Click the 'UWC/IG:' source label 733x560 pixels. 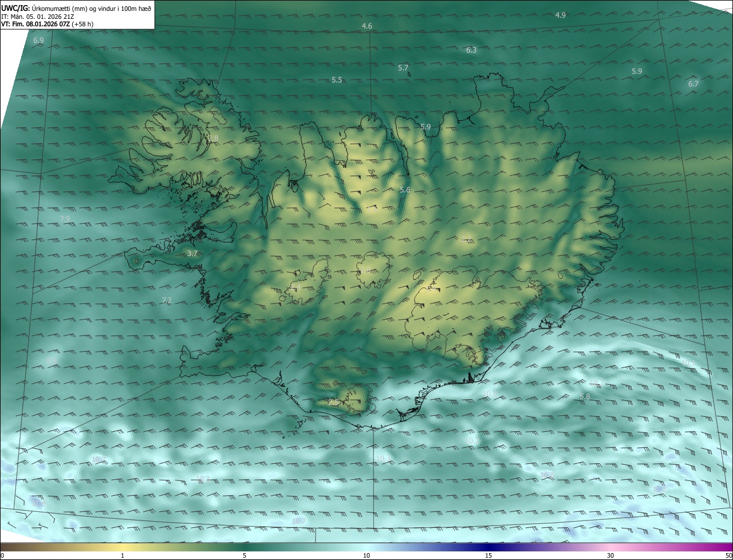15,9
